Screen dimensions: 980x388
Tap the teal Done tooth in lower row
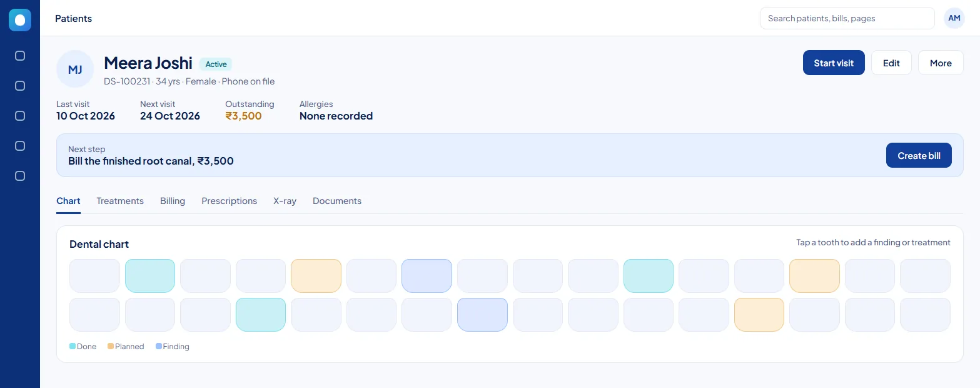click(261, 315)
